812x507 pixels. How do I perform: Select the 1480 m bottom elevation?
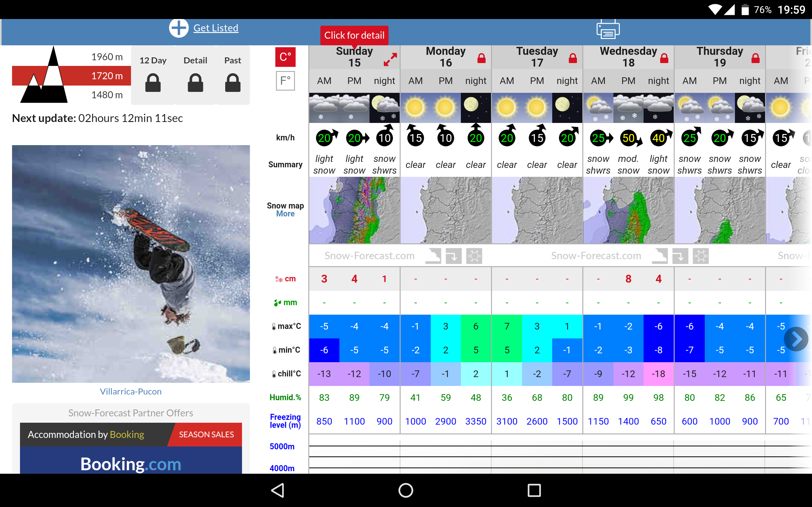107,95
